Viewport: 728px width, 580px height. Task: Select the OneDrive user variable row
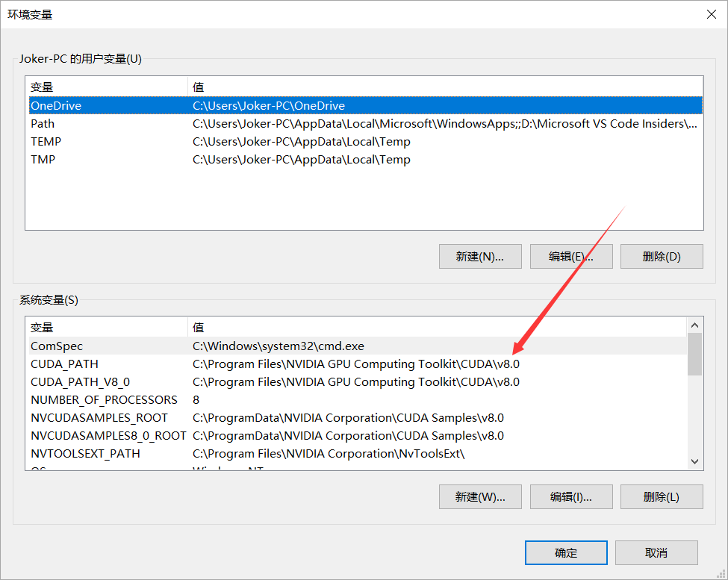[365, 105]
